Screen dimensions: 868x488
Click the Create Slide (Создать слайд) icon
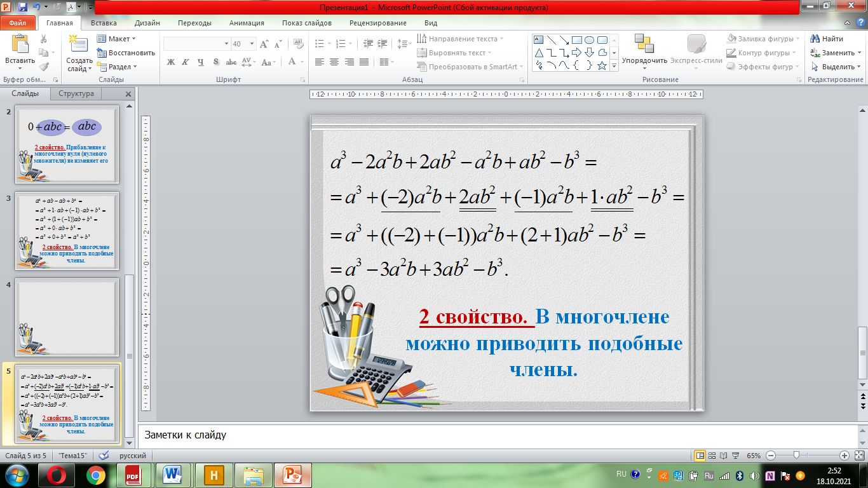tap(79, 44)
